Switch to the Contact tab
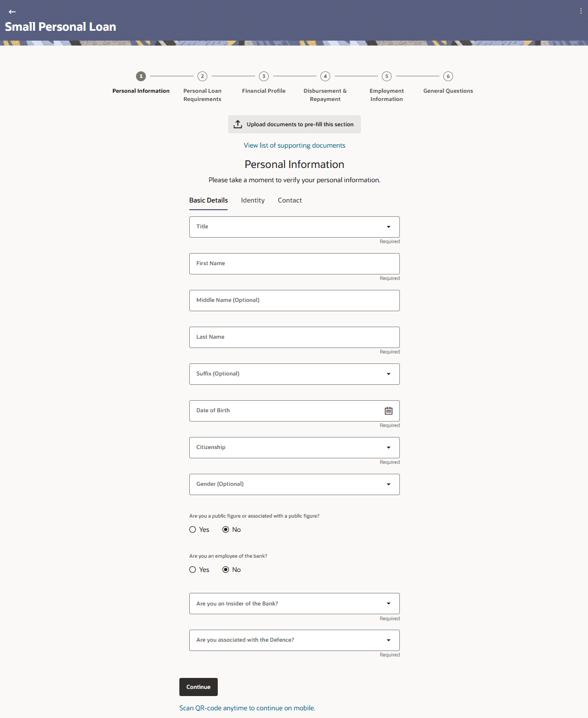The height and width of the screenshot is (718, 588). (x=290, y=200)
